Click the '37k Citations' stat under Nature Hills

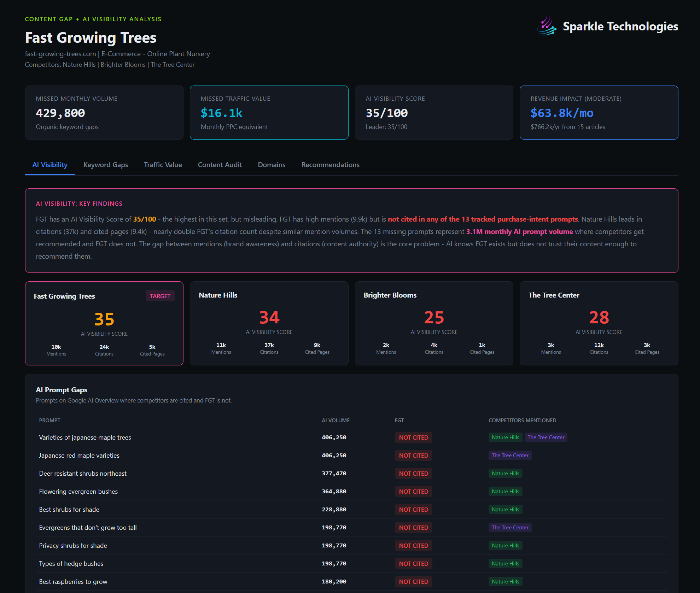[x=269, y=348]
